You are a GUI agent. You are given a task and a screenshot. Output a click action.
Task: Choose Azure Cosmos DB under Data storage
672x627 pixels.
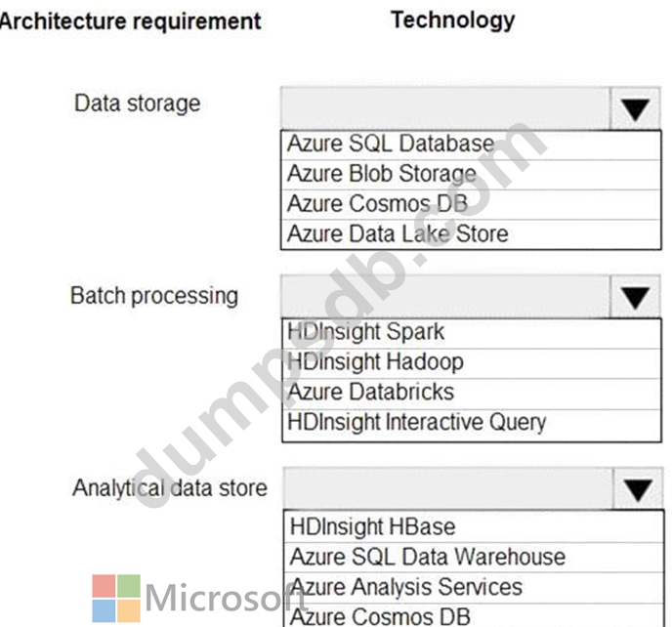click(x=377, y=204)
